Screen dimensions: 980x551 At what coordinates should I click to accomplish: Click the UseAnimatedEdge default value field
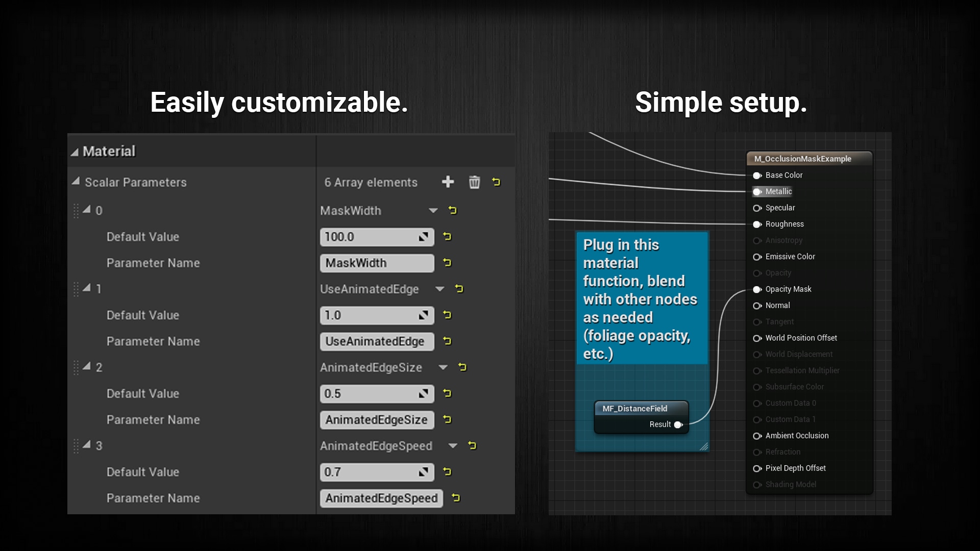(377, 315)
